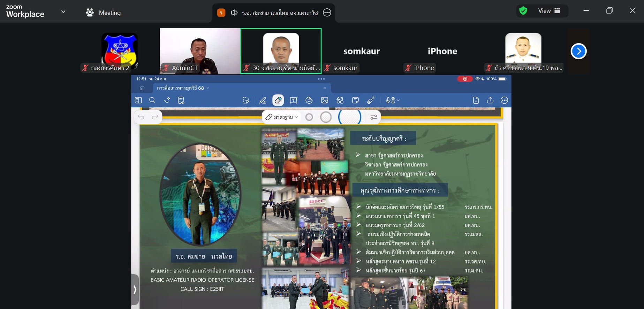
Task: Open the insert image tool
Action: tap(325, 100)
